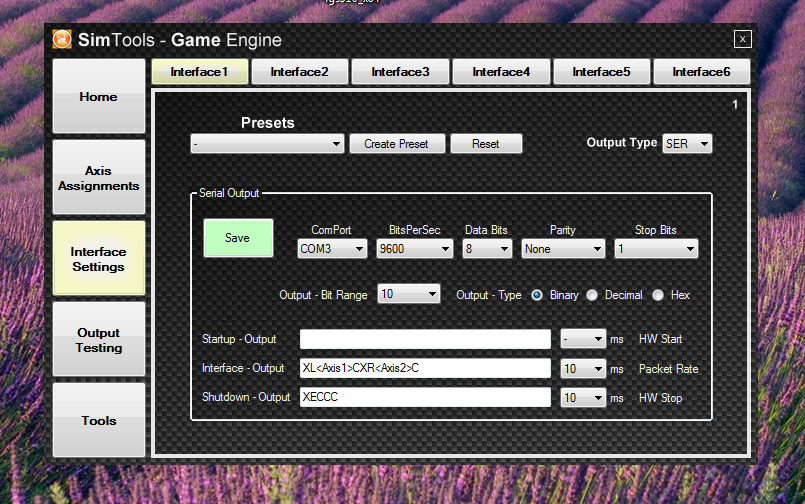The image size is (805, 504).
Task: Click the SimTools orange logo icon
Action: click(62, 40)
